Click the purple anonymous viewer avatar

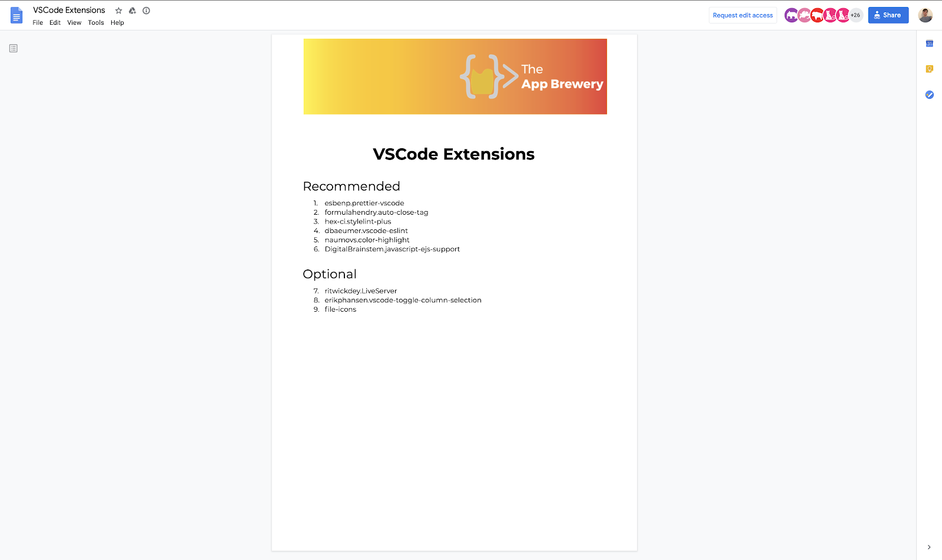(791, 15)
